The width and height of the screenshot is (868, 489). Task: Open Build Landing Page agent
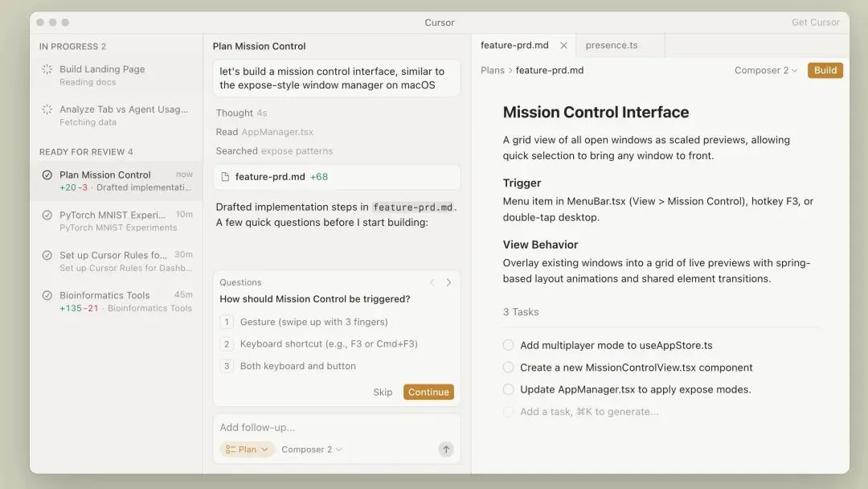click(117, 76)
